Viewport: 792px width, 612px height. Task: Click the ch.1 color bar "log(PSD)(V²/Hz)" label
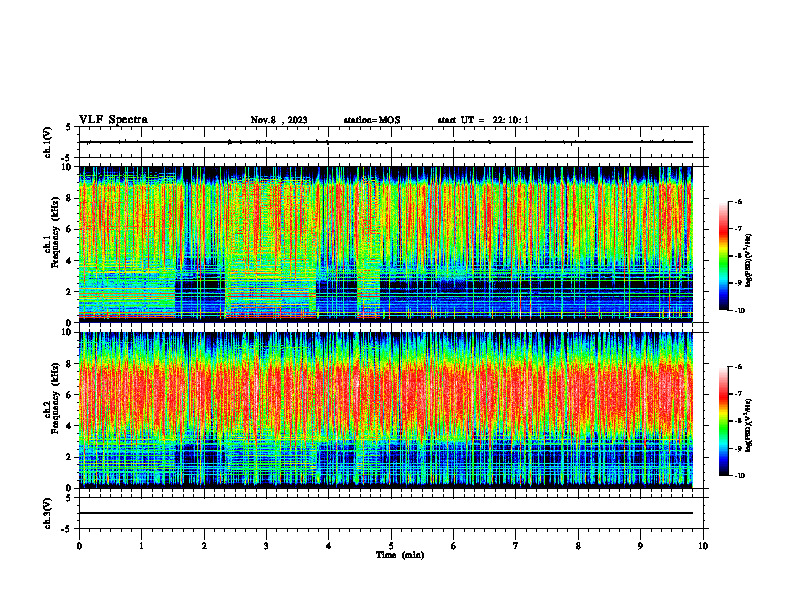click(x=749, y=261)
